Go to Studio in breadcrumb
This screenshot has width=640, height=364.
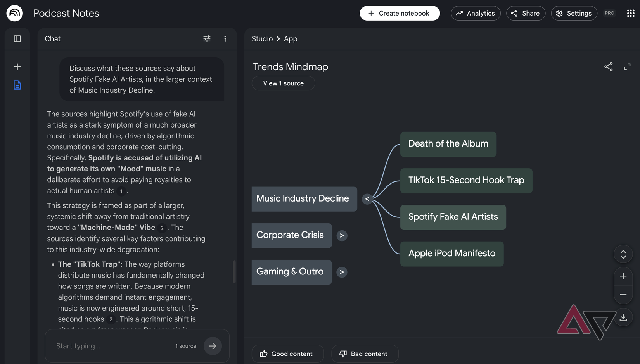click(262, 39)
